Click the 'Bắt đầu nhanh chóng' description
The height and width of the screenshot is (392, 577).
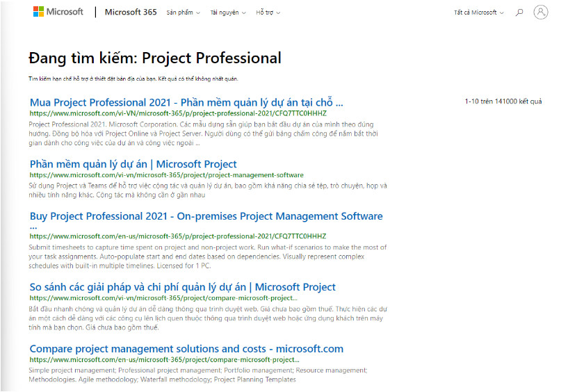[208, 318]
